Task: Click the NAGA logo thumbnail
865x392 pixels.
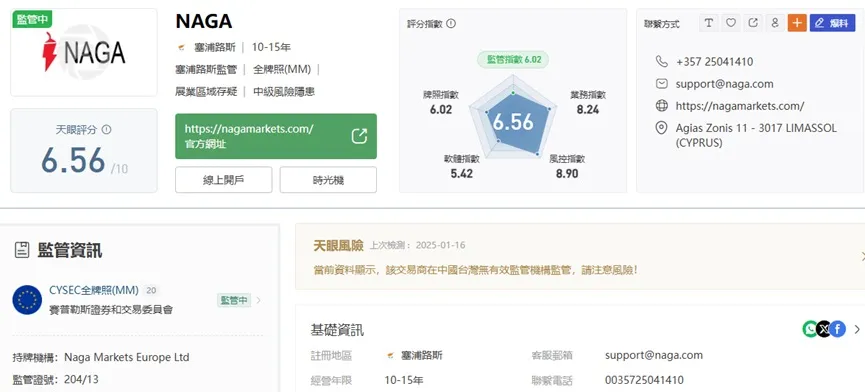Action: click(84, 52)
